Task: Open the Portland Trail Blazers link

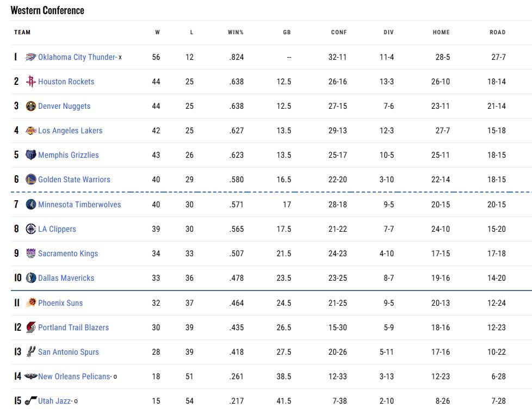Action: 73,328
